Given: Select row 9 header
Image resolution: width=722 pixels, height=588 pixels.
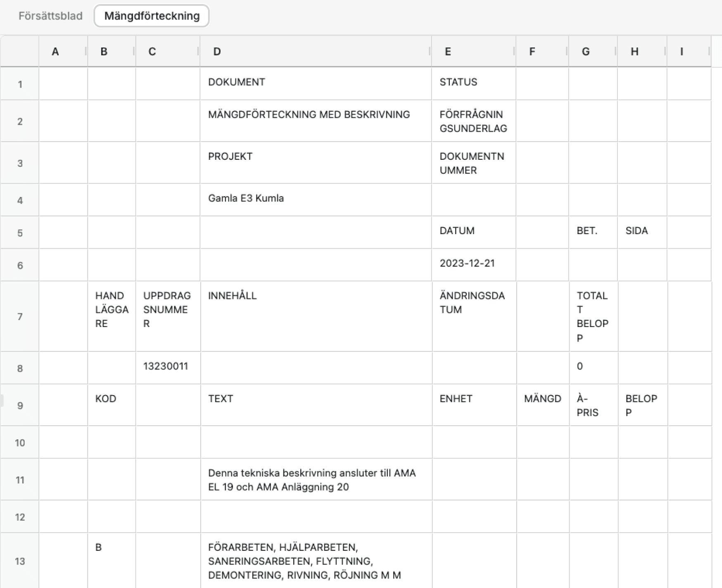Looking at the screenshot, I should pos(20,405).
